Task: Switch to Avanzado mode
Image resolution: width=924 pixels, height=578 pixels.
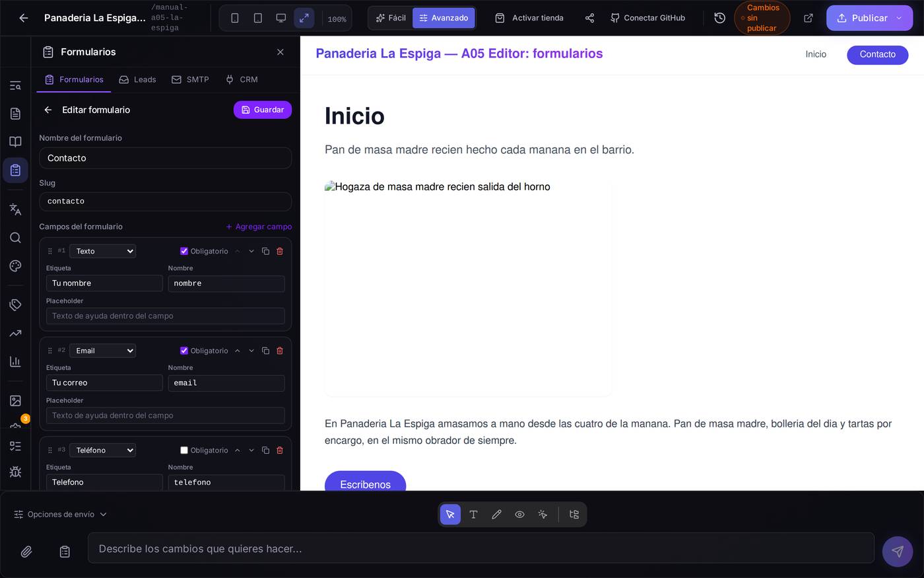Action: (x=444, y=18)
